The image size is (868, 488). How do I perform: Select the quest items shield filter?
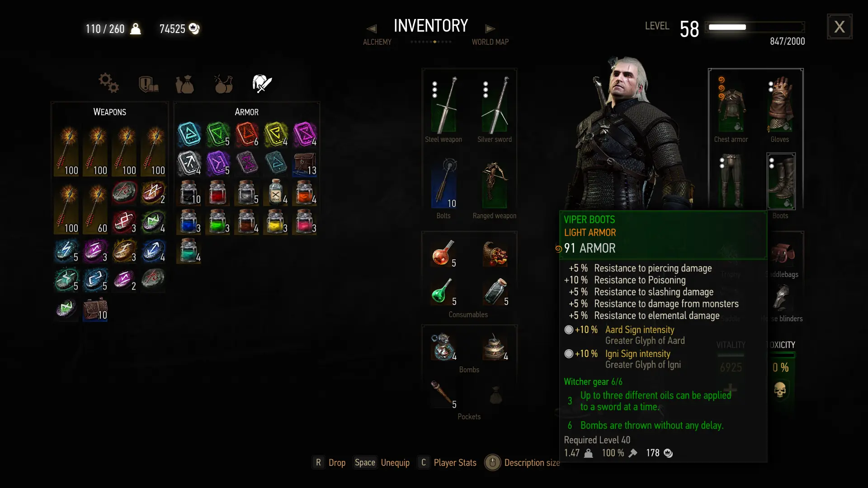pyautogui.click(x=148, y=84)
